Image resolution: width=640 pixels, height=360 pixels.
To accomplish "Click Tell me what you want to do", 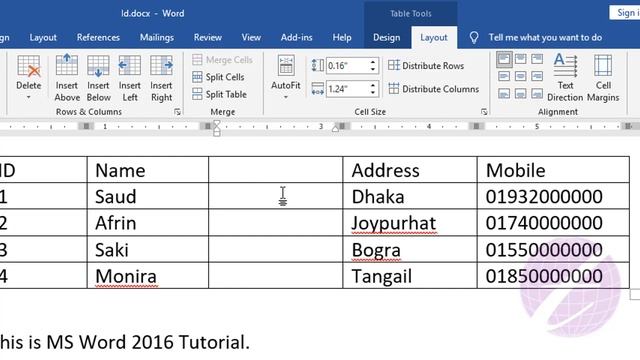I will click(545, 38).
